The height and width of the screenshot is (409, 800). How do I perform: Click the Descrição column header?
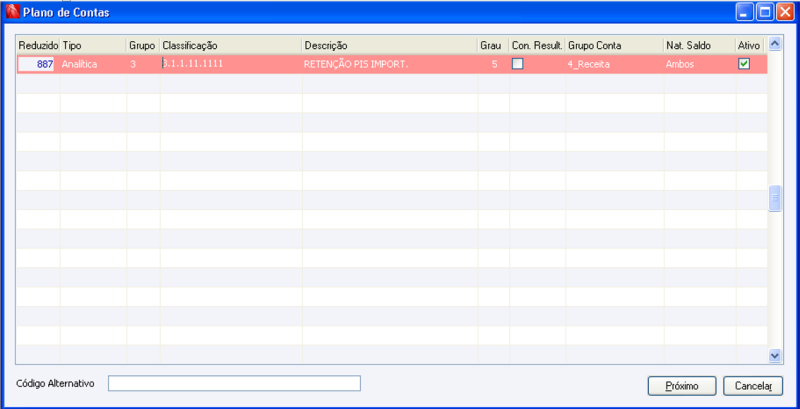click(390, 45)
